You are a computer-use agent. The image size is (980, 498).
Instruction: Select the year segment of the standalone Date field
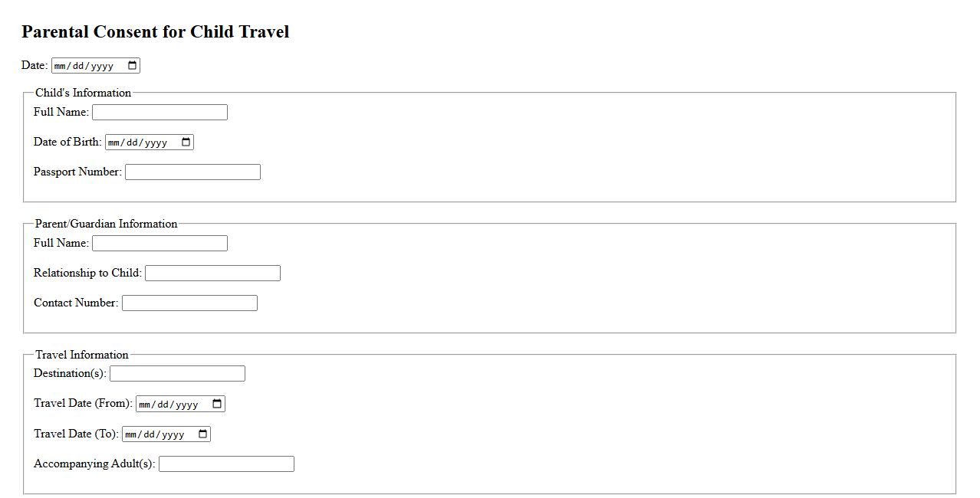(103, 67)
